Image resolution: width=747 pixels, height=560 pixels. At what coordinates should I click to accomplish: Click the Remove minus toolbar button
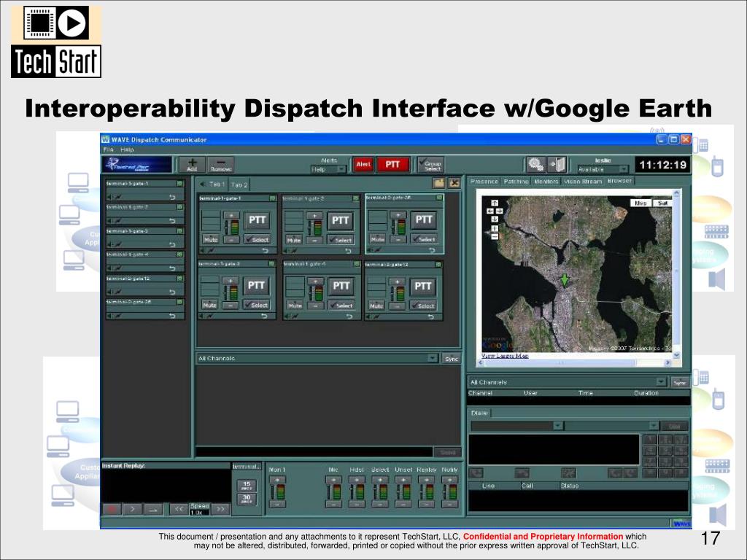(x=220, y=165)
